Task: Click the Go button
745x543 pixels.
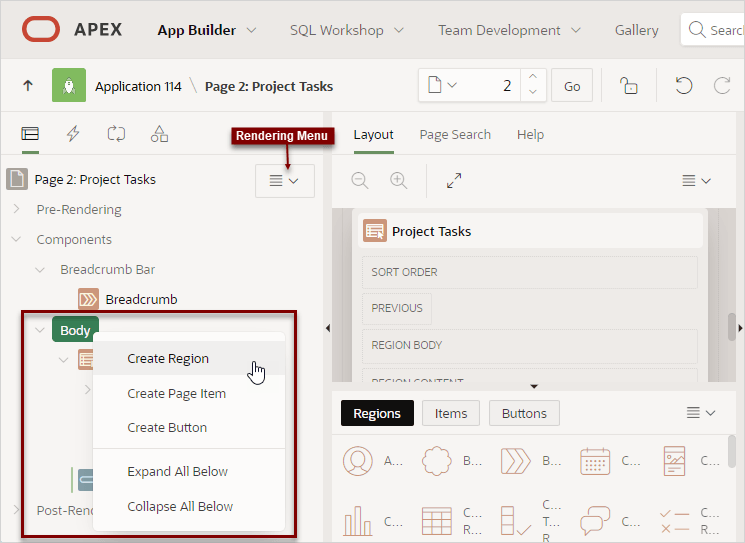Action: [x=572, y=86]
